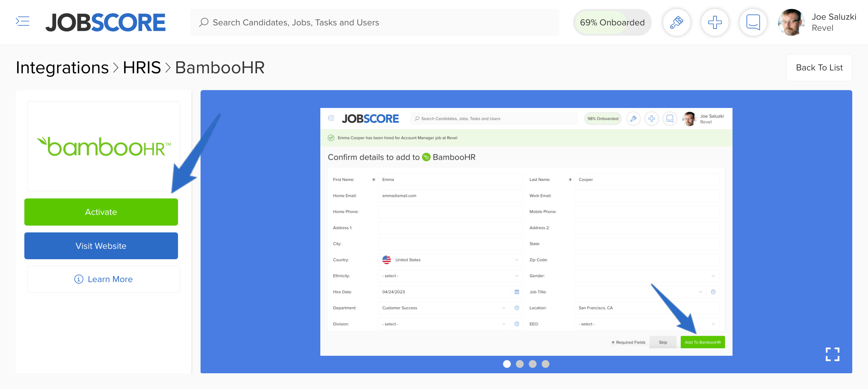The image size is (868, 389).
Task: Expand the screenshot to fullscreen
Action: click(x=832, y=354)
